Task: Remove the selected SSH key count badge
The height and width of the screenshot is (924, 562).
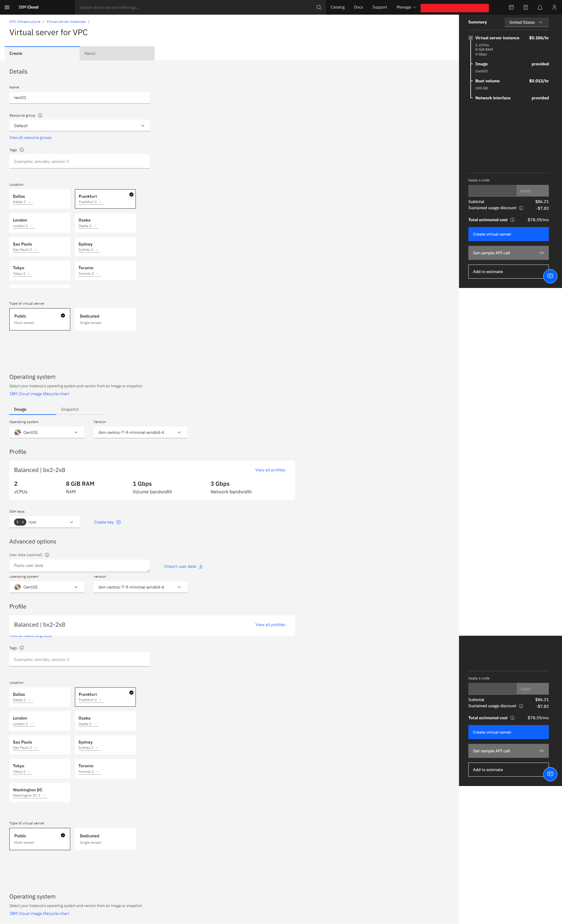Action: point(23,522)
